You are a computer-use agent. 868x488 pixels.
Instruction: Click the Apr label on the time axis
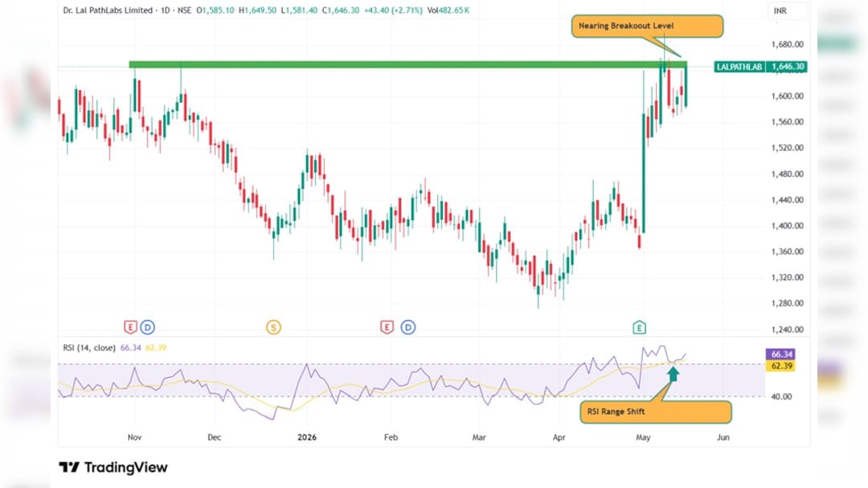click(x=559, y=437)
